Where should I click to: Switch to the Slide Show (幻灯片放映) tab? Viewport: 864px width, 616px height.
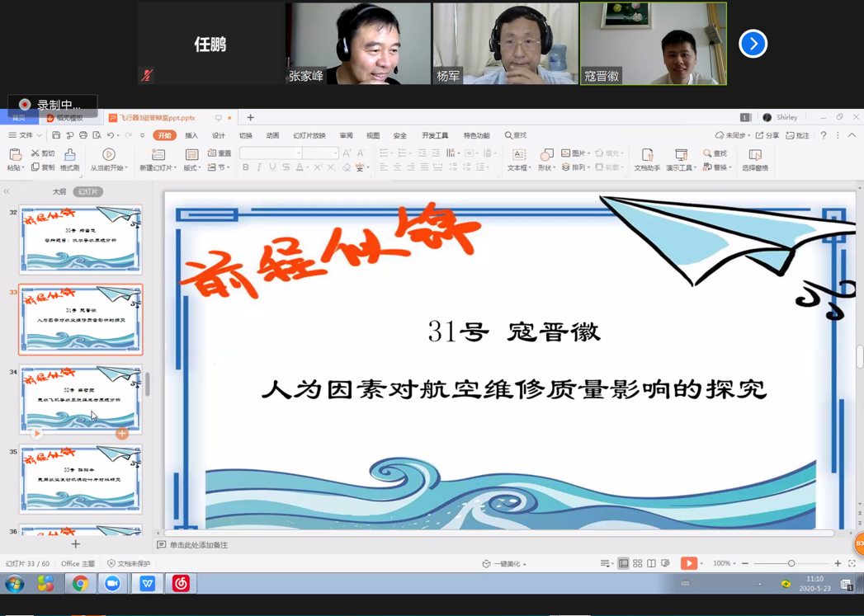click(309, 135)
